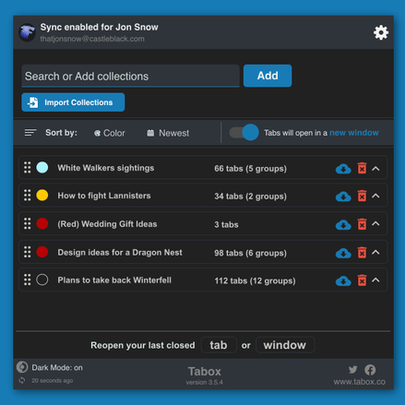Screen dimensions: 405x405
Task: Delete Design ideas for a Dragon Nest
Action: [x=362, y=252]
